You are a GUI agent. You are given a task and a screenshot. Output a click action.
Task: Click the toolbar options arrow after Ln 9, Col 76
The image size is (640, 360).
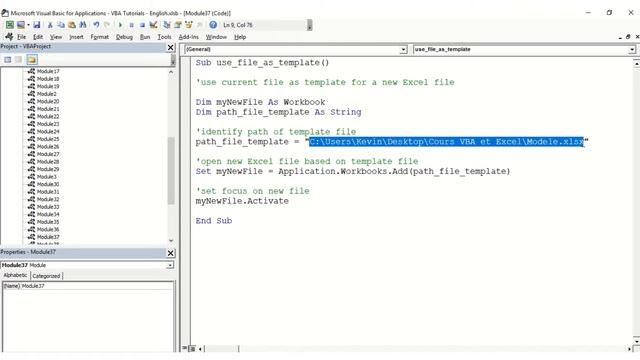click(x=309, y=25)
